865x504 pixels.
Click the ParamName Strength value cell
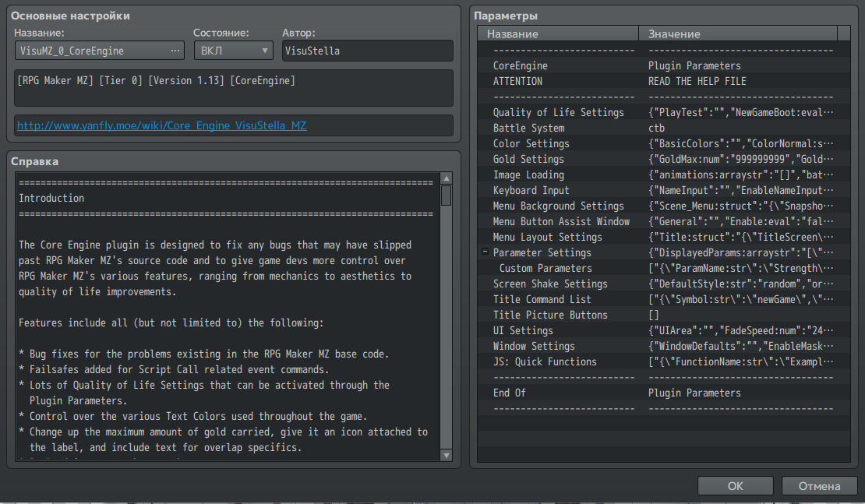740,268
